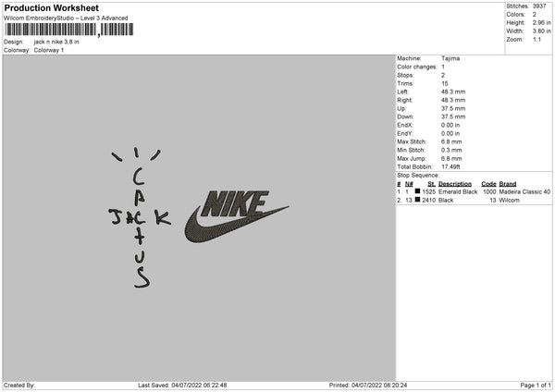Click the Trims value '15'
The height and width of the screenshot is (392, 555).
[x=445, y=83]
